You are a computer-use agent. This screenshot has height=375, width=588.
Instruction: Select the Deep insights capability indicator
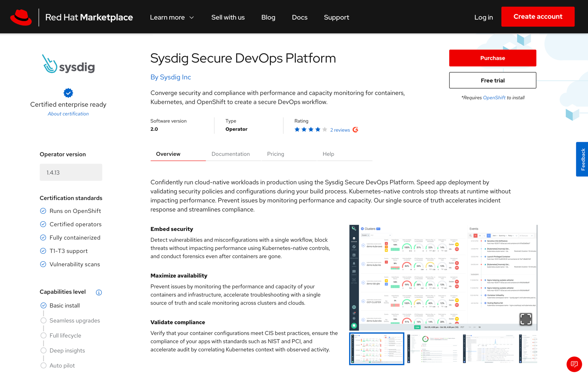[43, 350]
